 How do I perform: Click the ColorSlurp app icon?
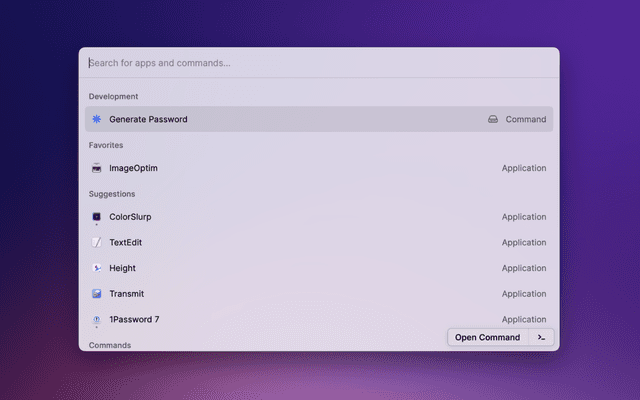97,217
